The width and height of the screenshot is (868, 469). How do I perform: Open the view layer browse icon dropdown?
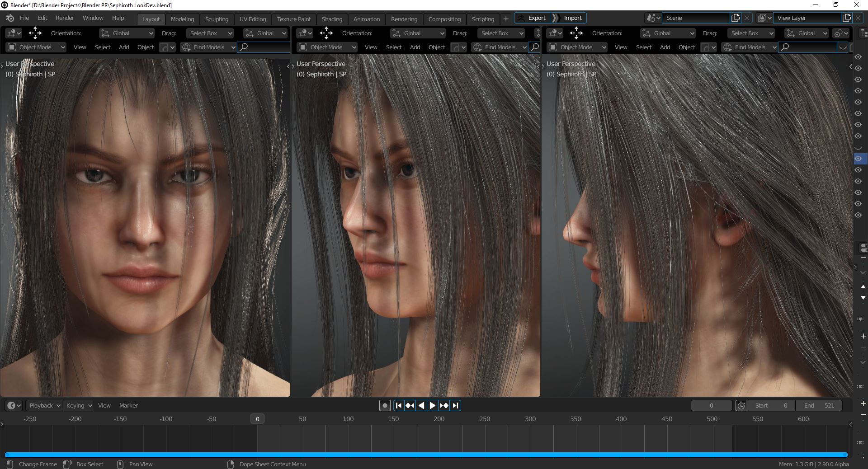click(x=765, y=18)
